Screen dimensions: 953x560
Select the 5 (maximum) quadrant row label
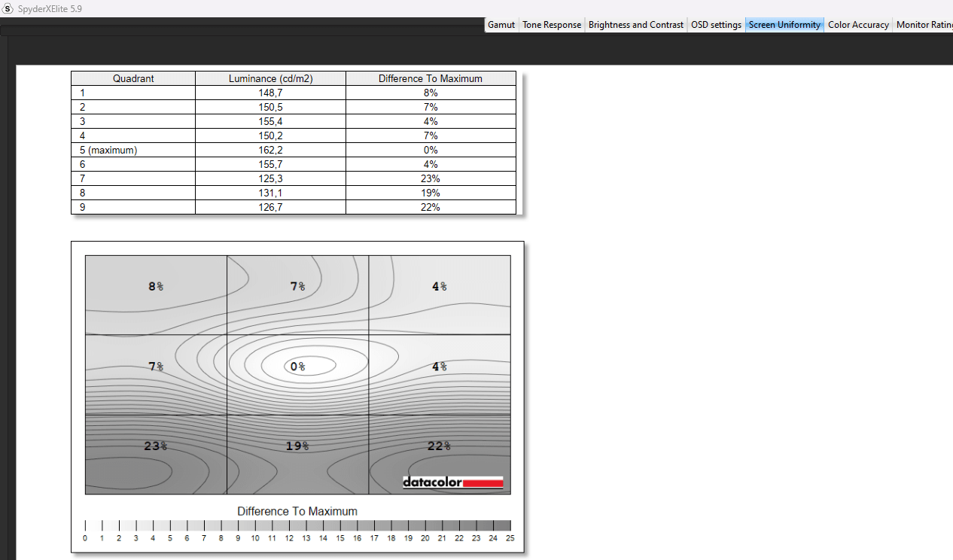[109, 150]
